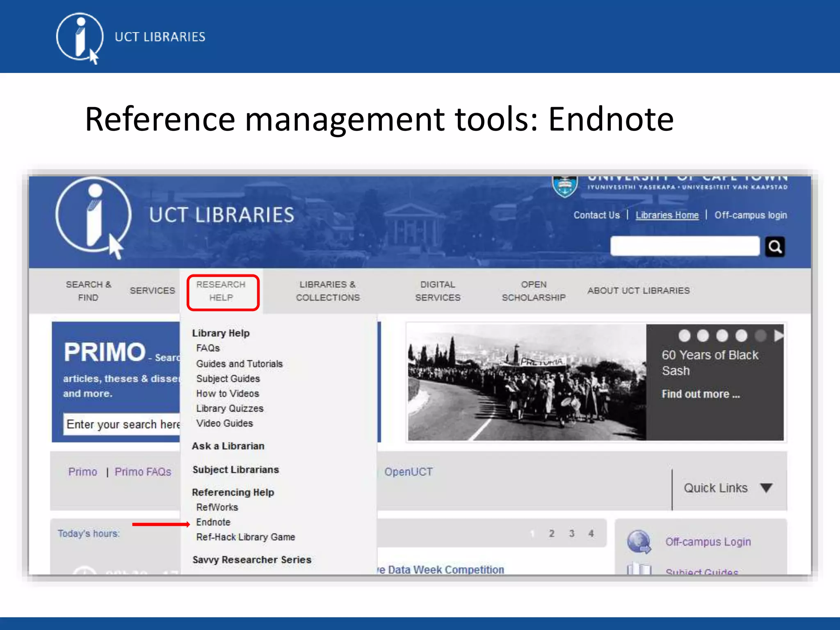This screenshot has width=840, height=630.
Task: Select the third slideshow dot
Action: (722, 336)
